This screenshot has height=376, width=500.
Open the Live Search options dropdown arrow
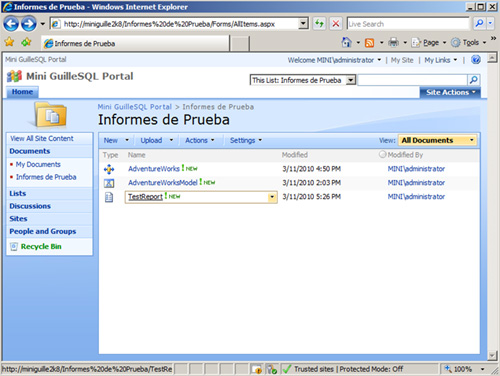(x=490, y=23)
